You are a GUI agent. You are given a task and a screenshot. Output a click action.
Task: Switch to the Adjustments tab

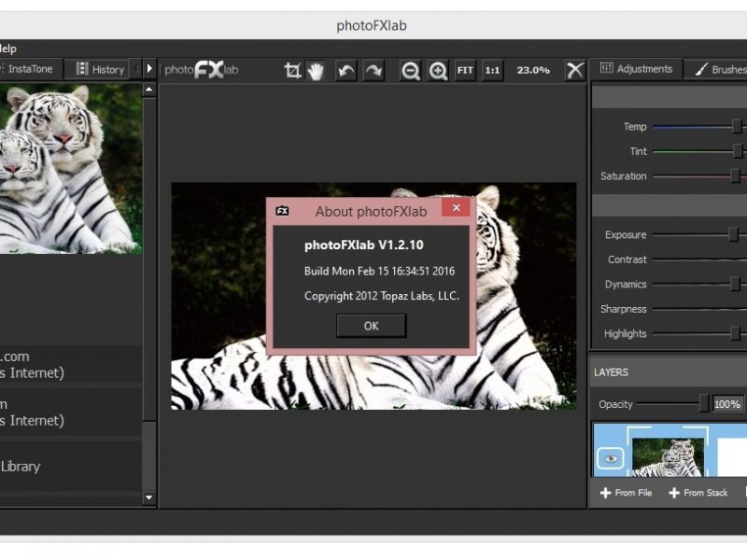[636, 69]
